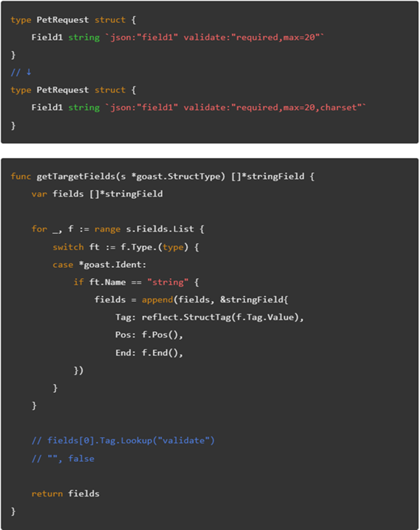Click the &stringField{ struct literal

pyautogui.click(x=254, y=300)
